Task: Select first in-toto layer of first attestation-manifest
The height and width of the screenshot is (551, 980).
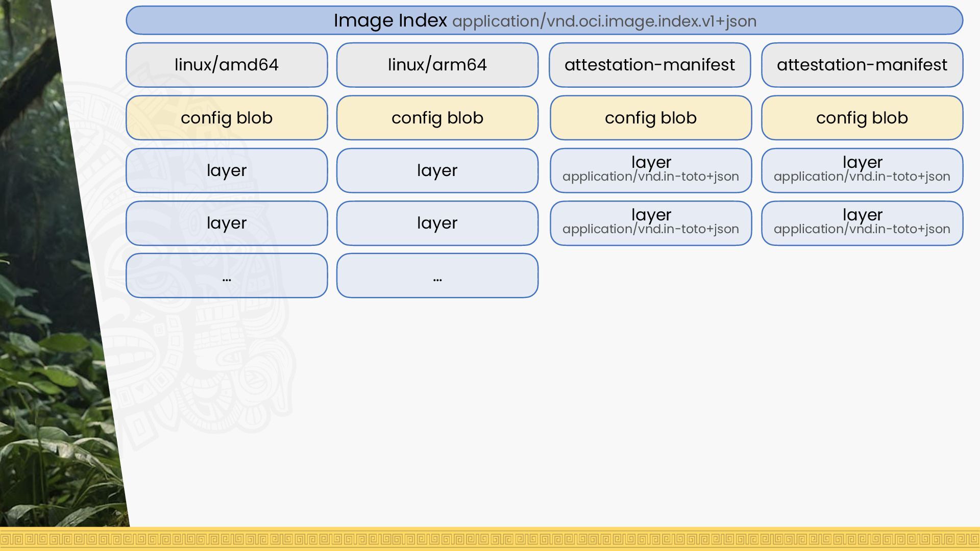Action: pyautogui.click(x=651, y=170)
